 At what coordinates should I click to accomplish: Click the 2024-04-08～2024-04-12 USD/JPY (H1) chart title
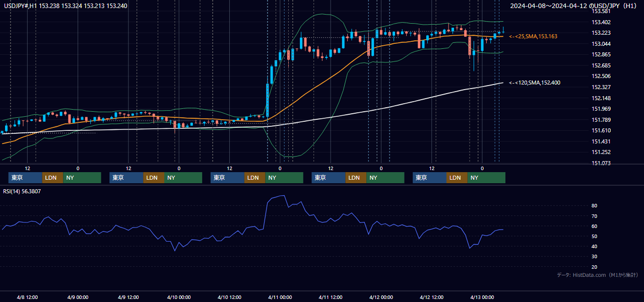point(574,6)
